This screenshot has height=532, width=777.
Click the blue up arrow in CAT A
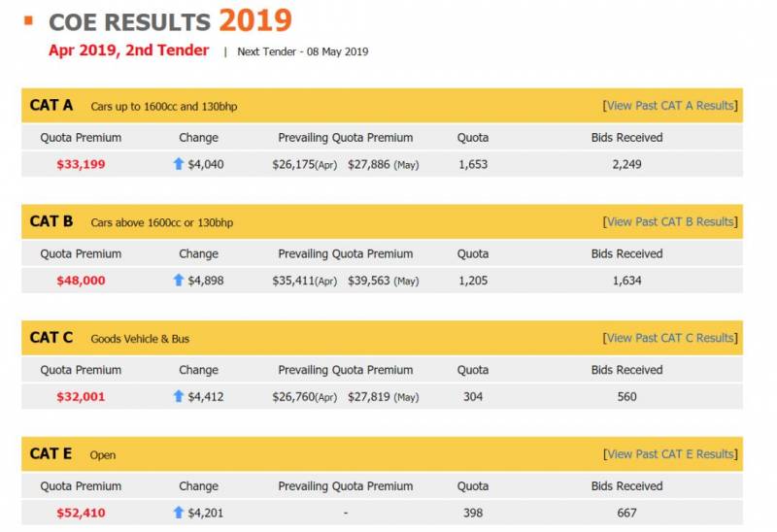179,164
